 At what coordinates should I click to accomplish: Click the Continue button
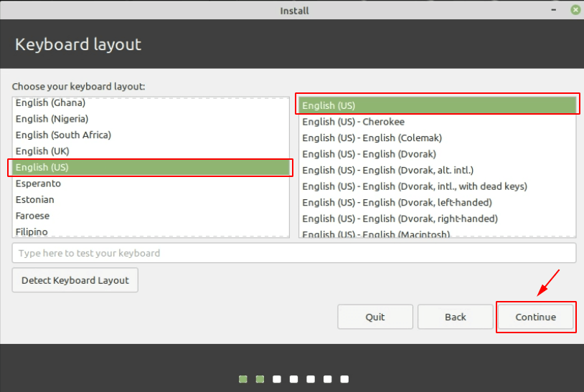coord(536,317)
